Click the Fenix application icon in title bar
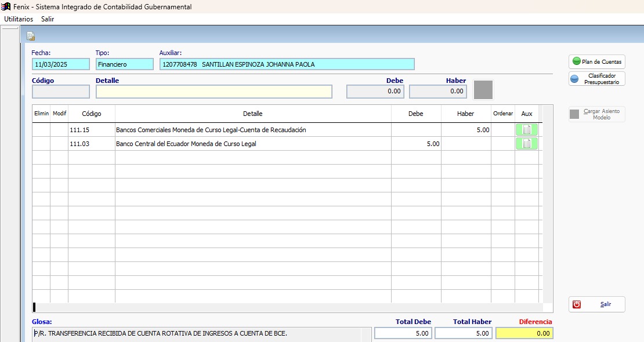The width and height of the screenshot is (644, 342). point(6,7)
